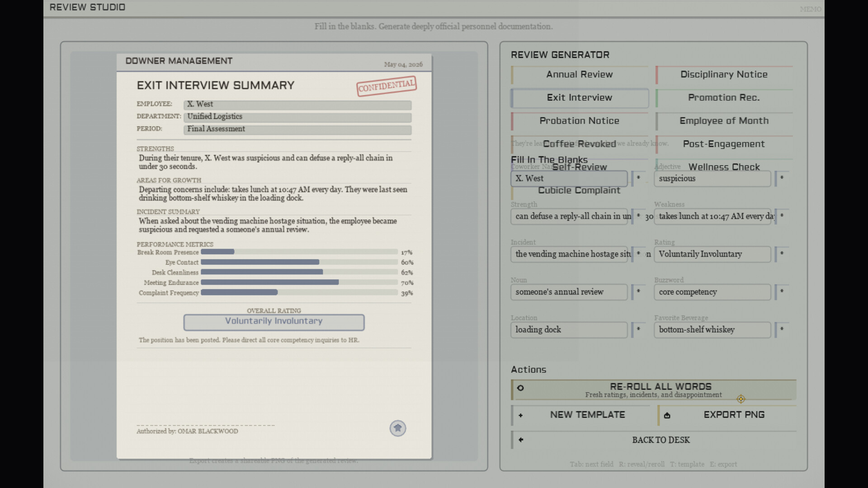Select the Annual Review template
Image resolution: width=868 pixels, height=488 pixels.
580,75
